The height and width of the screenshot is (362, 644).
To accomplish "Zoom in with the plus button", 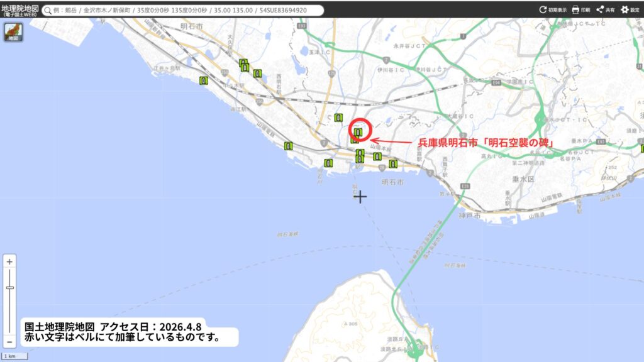I will point(9,261).
